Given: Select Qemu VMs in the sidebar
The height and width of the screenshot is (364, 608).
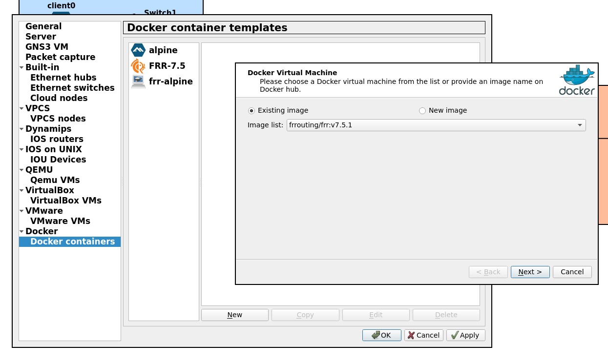Looking at the screenshot, I should (x=55, y=180).
